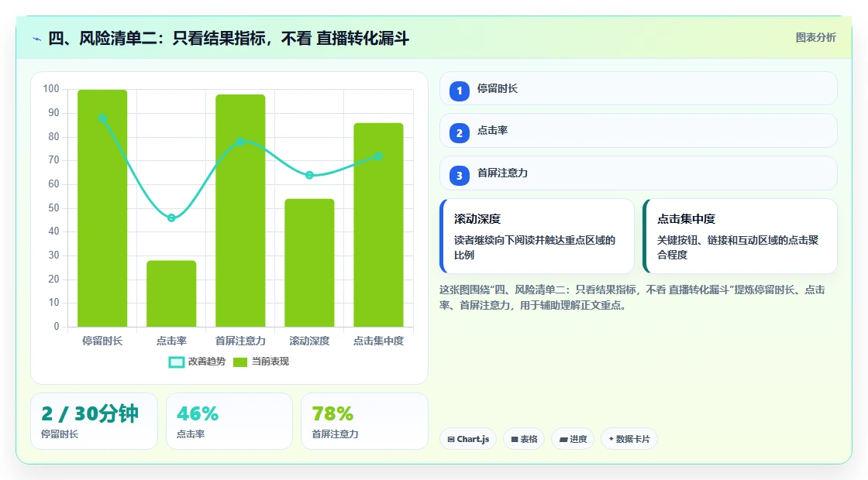Click the 滚动深度 x-axis label
The width and height of the screenshot is (868, 480).
click(x=309, y=341)
